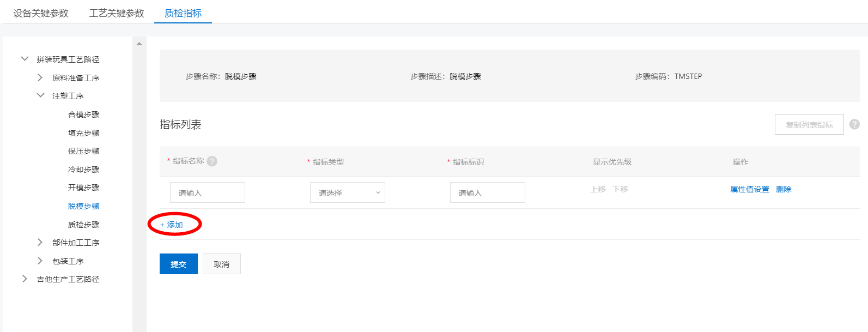Viewport: 868px width, 332px height.
Task: Expand the 原料准备工序 node
Action: tap(40, 77)
